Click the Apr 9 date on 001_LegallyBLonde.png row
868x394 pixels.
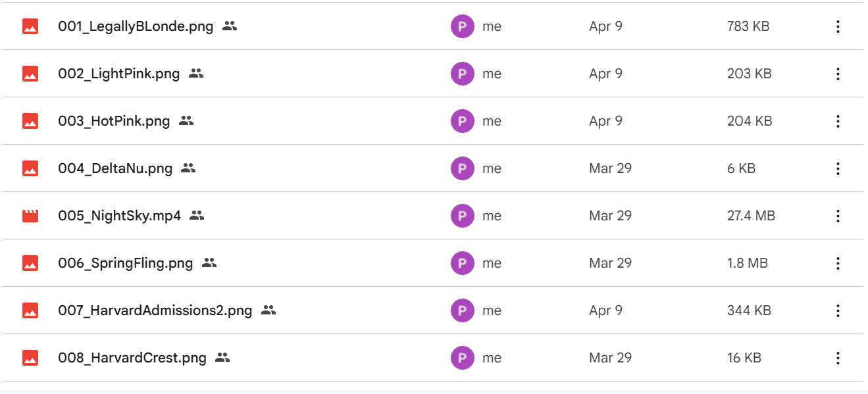[605, 26]
